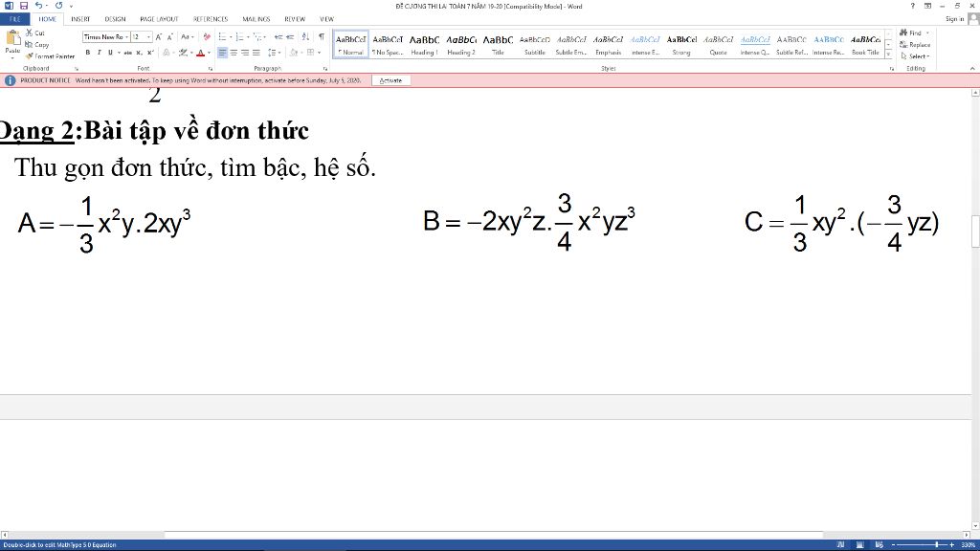Align the paragraph to the right

click(x=245, y=53)
